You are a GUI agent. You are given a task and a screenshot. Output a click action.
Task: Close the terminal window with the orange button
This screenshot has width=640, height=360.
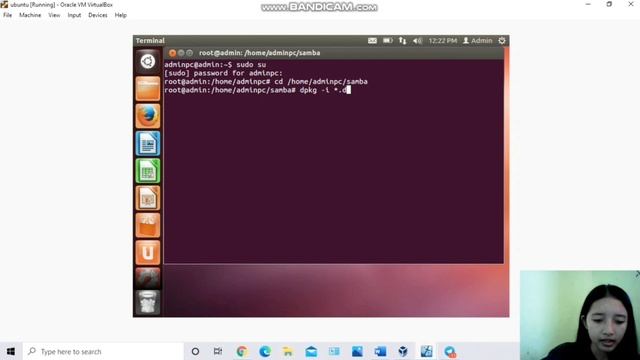tap(172, 53)
